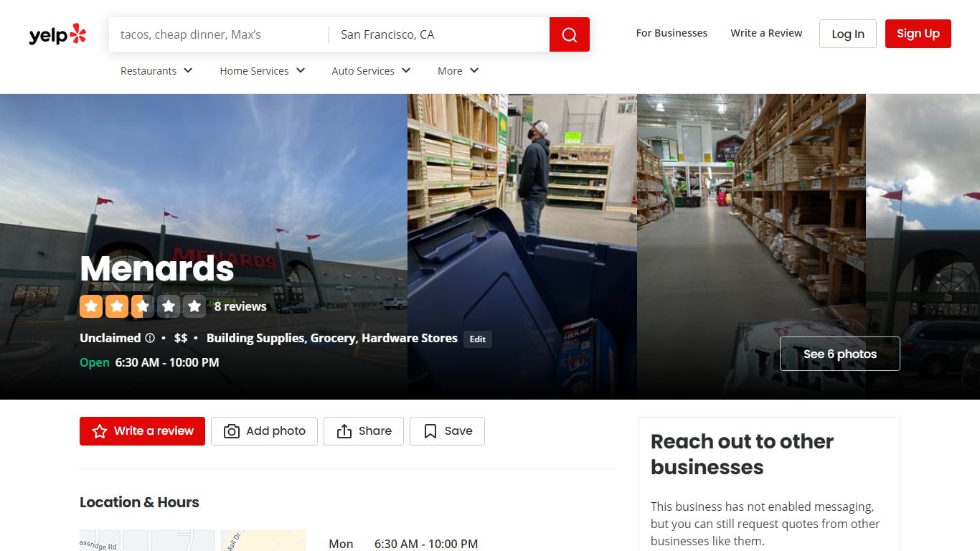980x551 pixels.
Task: Open See 6 photos gallery
Action: click(840, 354)
